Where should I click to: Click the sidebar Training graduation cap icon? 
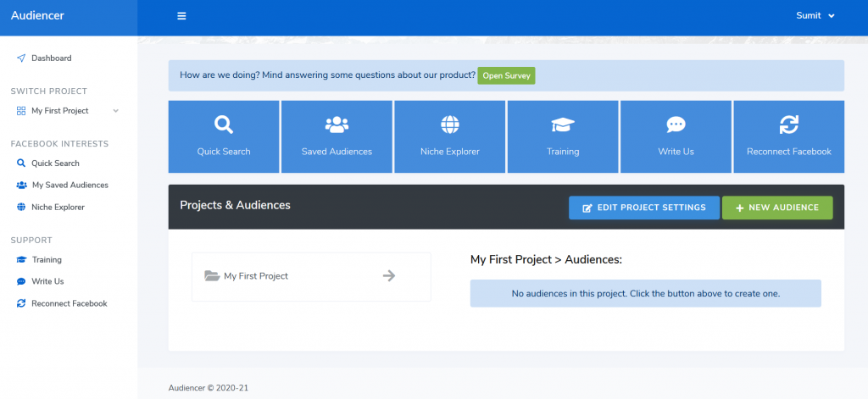coord(21,259)
